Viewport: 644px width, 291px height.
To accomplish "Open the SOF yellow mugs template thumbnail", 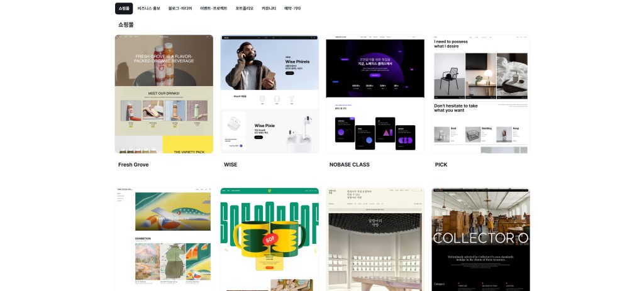I will 269,239.
